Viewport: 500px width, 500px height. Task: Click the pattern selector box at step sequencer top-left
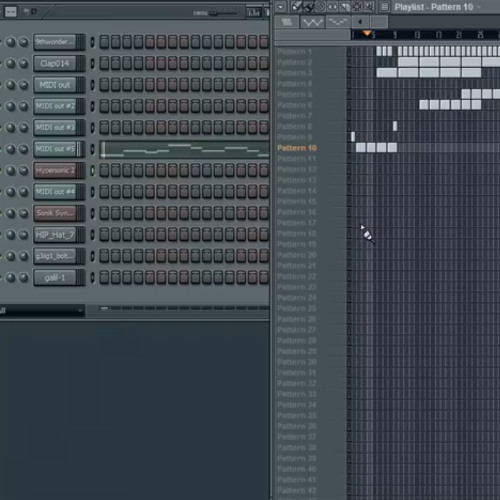(x=11, y=12)
